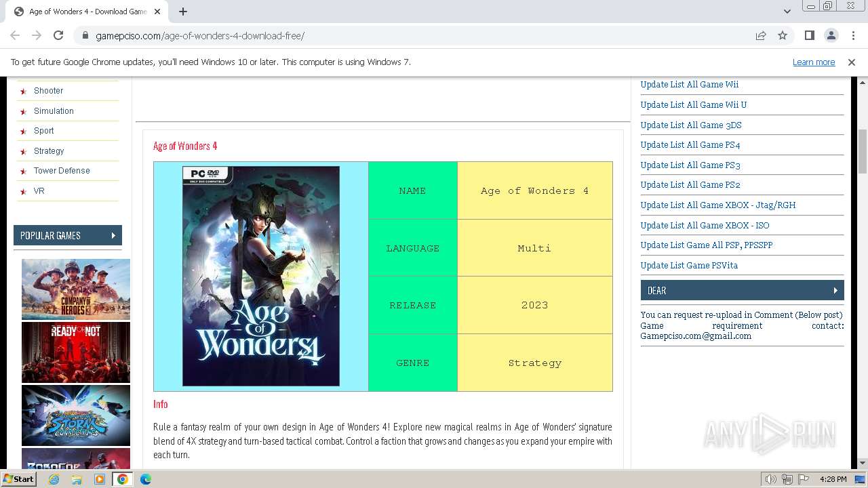The image size is (868, 488).
Task: Click the star icon beside Tower Defense
Action: (x=24, y=171)
